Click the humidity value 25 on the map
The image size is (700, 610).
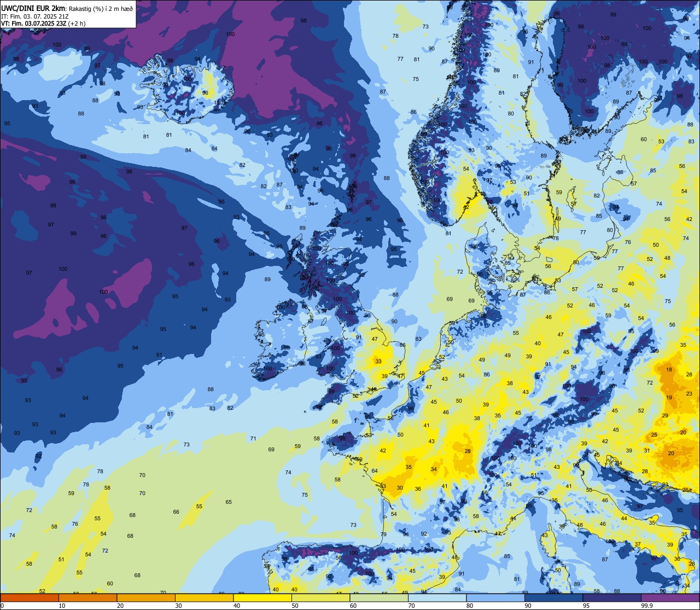coord(654,435)
